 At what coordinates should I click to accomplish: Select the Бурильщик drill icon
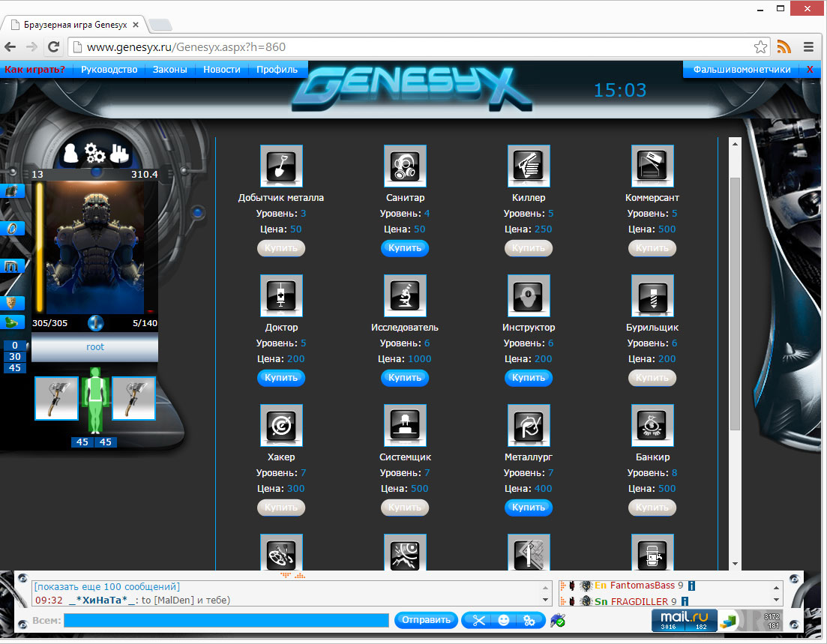[652, 295]
